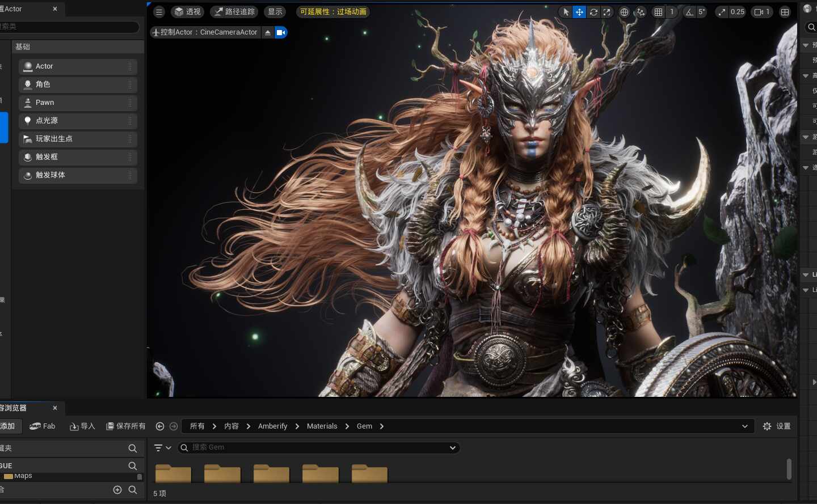
Task: Open the 显示 show flags menu
Action: coord(275,12)
